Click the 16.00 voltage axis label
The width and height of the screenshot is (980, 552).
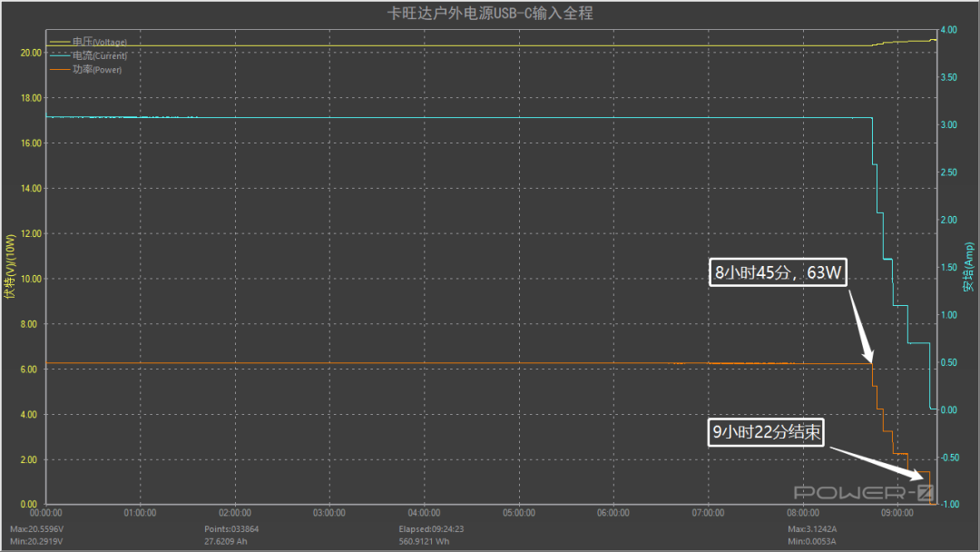31,143
